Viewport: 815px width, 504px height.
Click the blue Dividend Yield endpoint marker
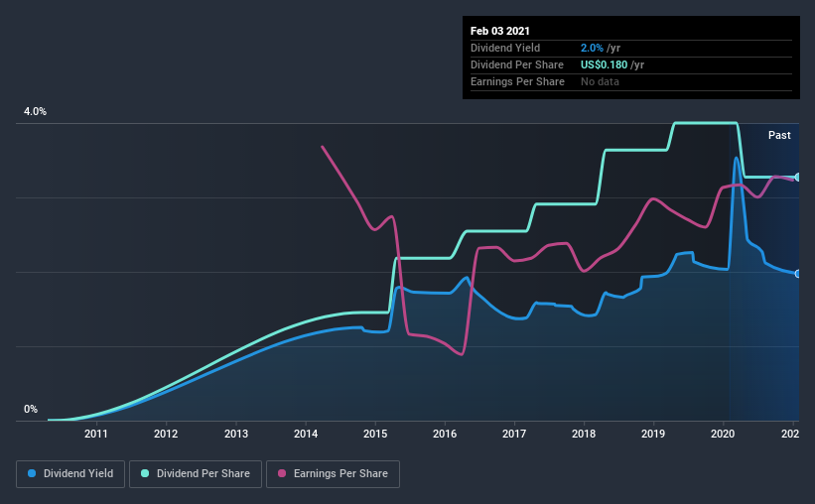pyautogui.click(x=798, y=274)
